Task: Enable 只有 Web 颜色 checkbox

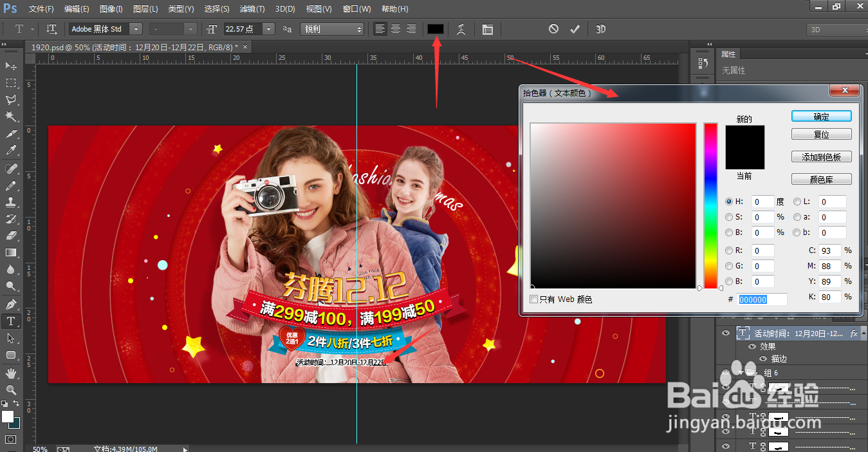Action: (x=533, y=299)
